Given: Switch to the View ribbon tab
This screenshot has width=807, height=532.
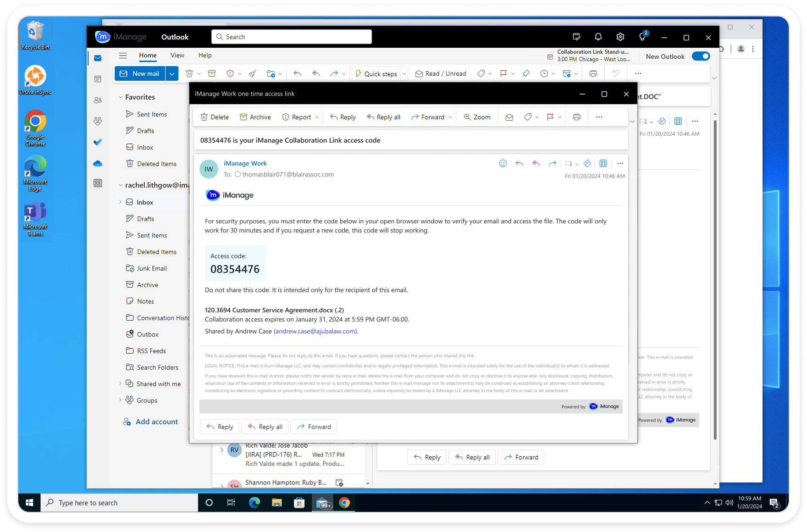Looking at the screenshot, I should (177, 55).
